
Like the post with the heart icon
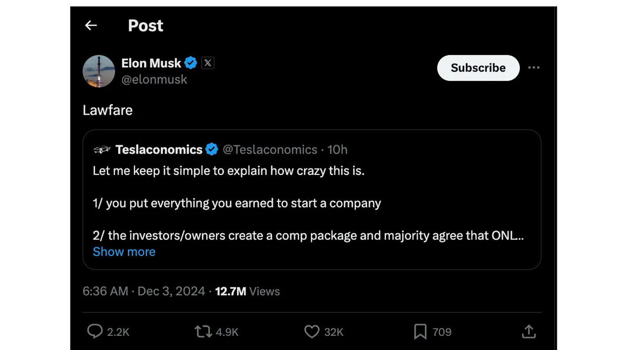pos(312,331)
